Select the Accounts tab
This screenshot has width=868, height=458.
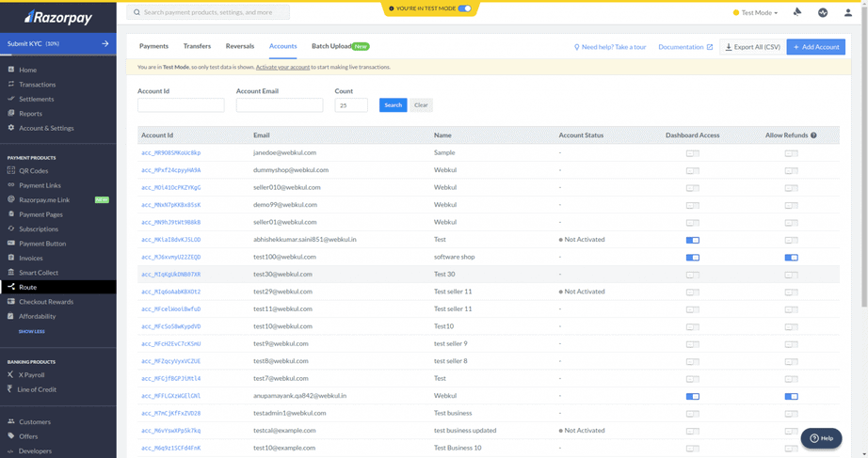pos(282,46)
